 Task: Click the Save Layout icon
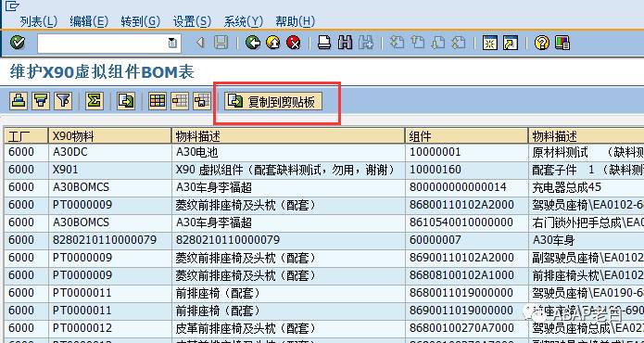coord(202,101)
